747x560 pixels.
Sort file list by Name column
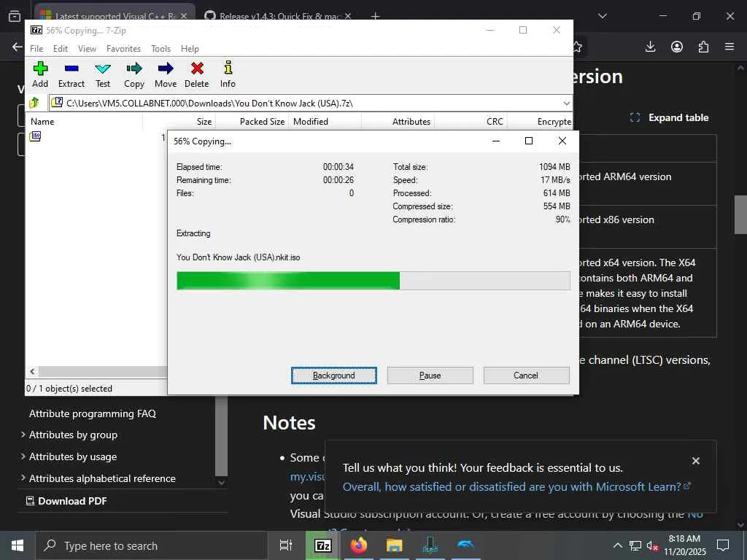point(84,122)
